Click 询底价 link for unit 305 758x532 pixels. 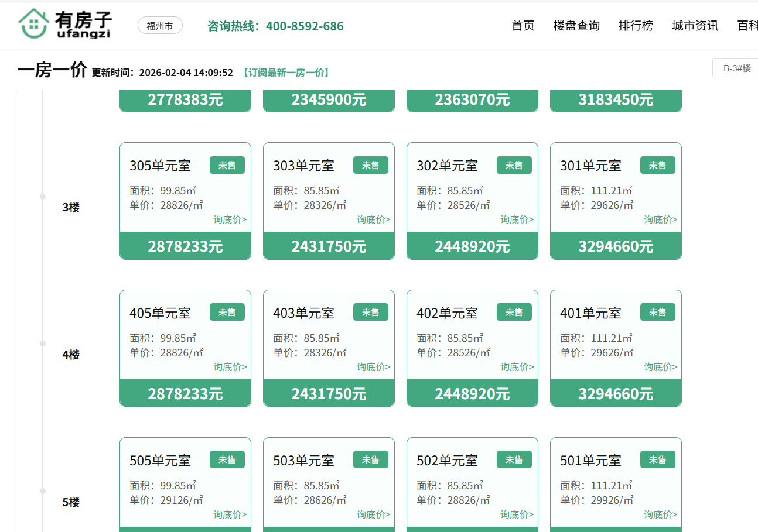click(230, 219)
